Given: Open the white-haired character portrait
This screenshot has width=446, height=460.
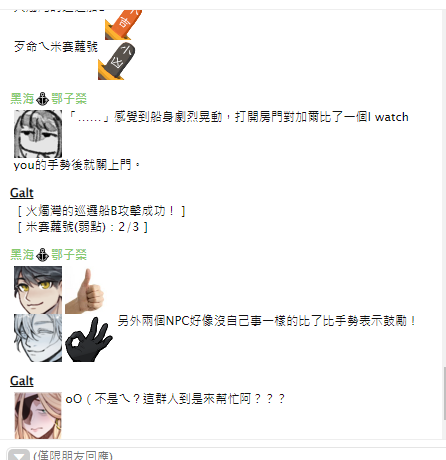Looking at the screenshot, I should click(x=38, y=338).
